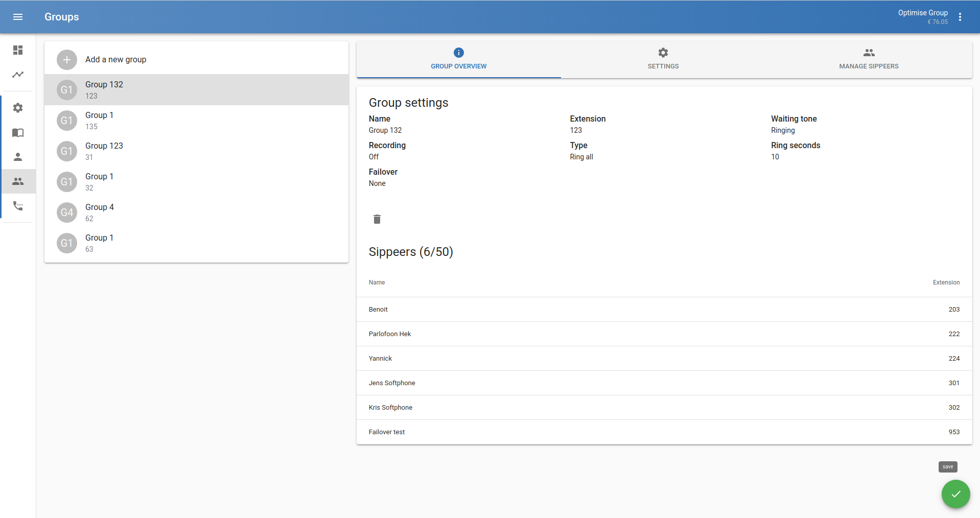
Task: Open the settings gear in left sidebar
Action: click(18, 108)
